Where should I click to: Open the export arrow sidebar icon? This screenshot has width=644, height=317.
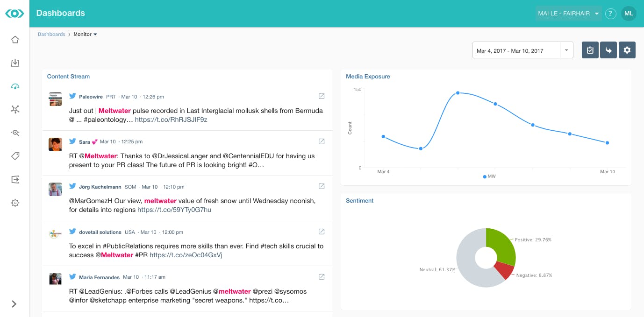[15, 179]
